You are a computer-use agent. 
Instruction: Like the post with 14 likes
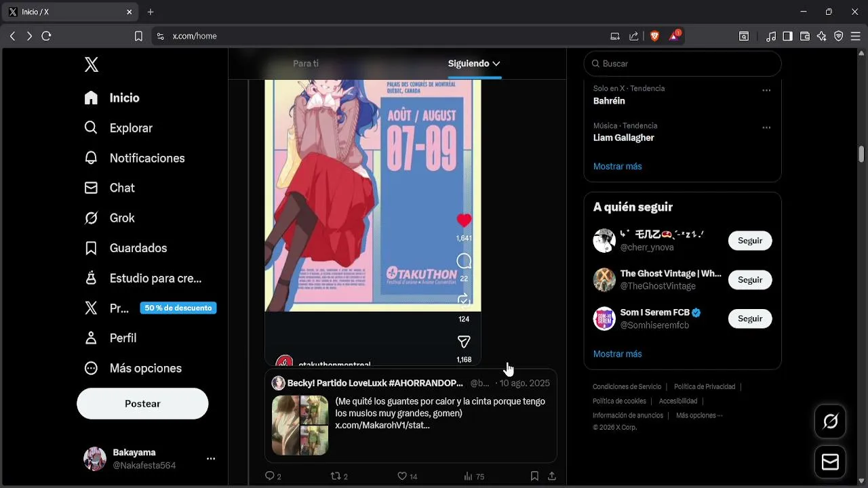pos(407,476)
